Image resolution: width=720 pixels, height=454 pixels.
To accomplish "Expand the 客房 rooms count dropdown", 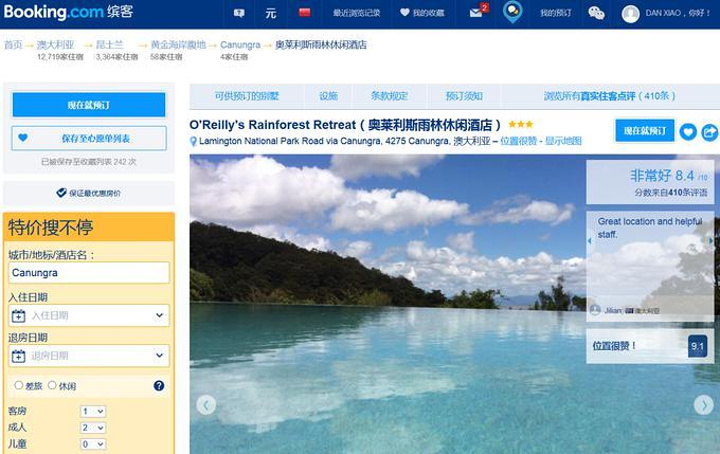I will pyautogui.click(x=93, y=411).
